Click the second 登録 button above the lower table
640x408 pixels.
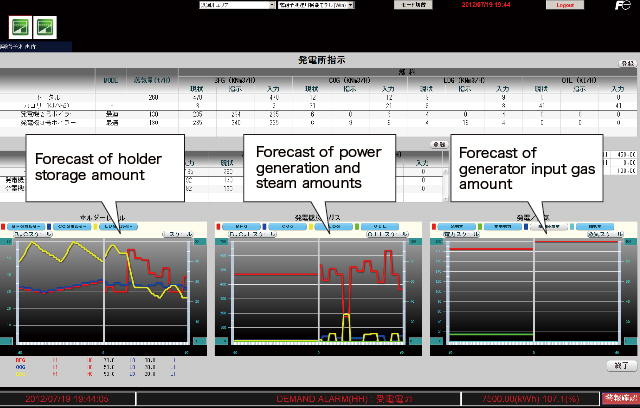(439, 145)
